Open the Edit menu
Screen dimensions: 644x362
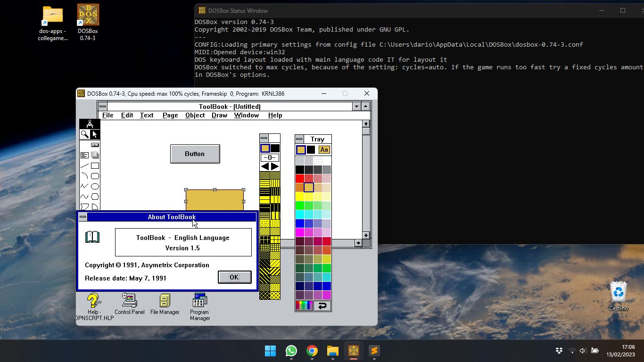pyautogui.click(x=127, y=115)
